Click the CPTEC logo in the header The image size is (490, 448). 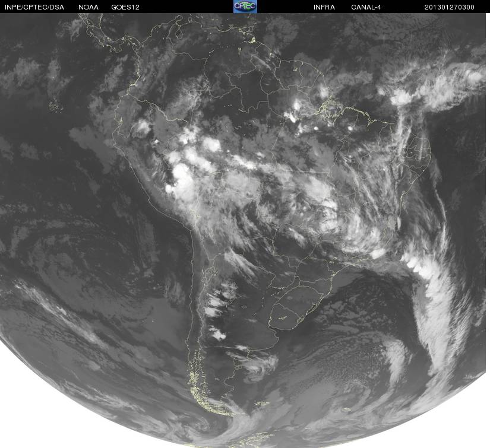click(245, 7)
